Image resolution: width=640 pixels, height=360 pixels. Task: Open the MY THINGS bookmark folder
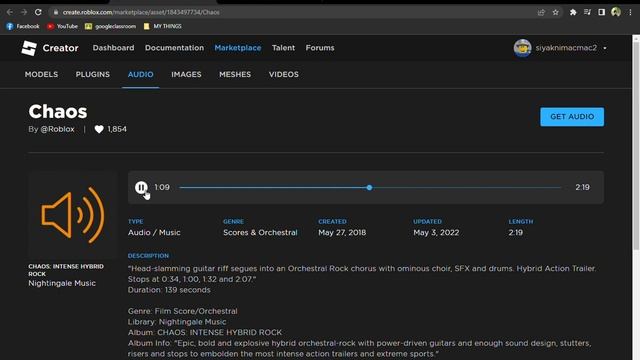coord(162,26)
